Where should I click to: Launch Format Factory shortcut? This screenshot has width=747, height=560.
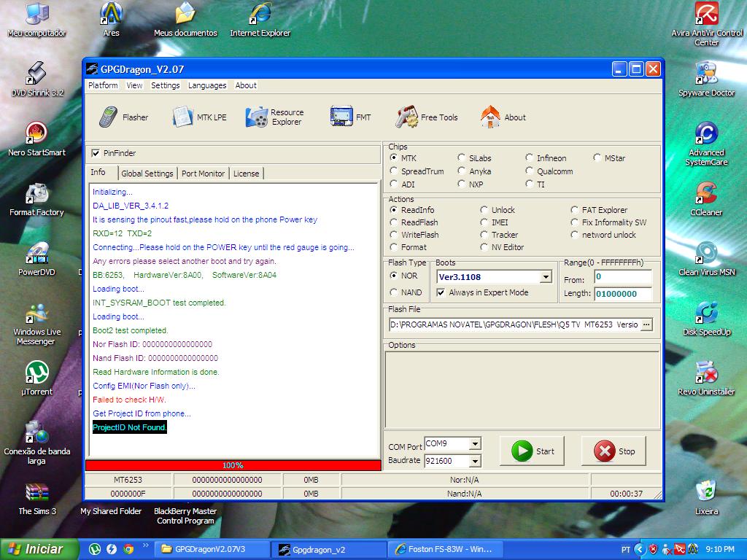[x=36, y=200]
